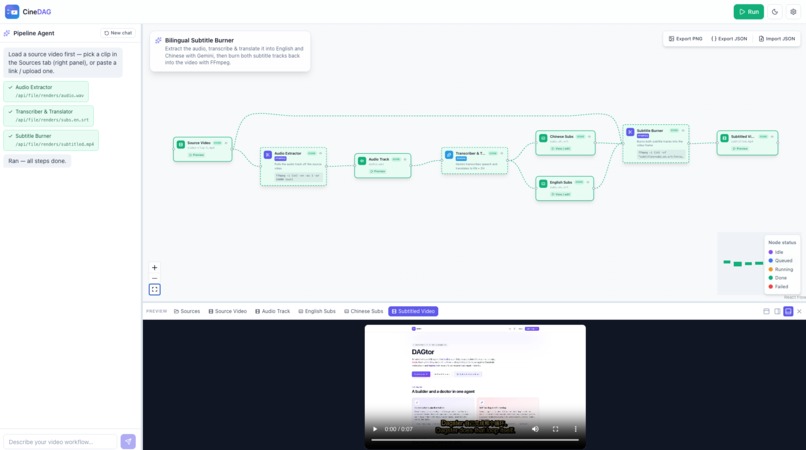Open the Source Video preview tab

(x=228, y=311)
